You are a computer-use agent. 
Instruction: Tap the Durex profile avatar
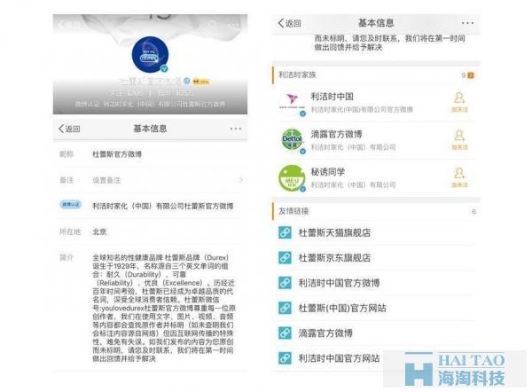pos(150,55)
